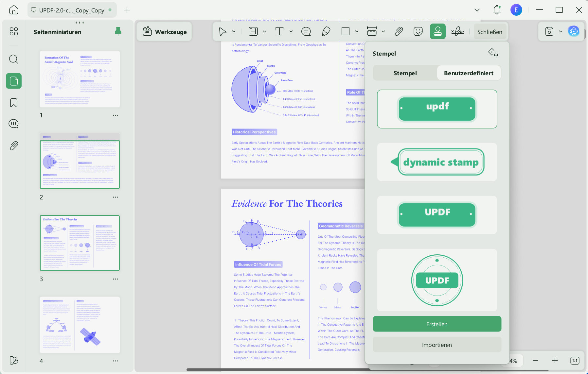Screen dimensions: 588x374
Task: Open options menu for page 3
Action: (x=115, y=279)
